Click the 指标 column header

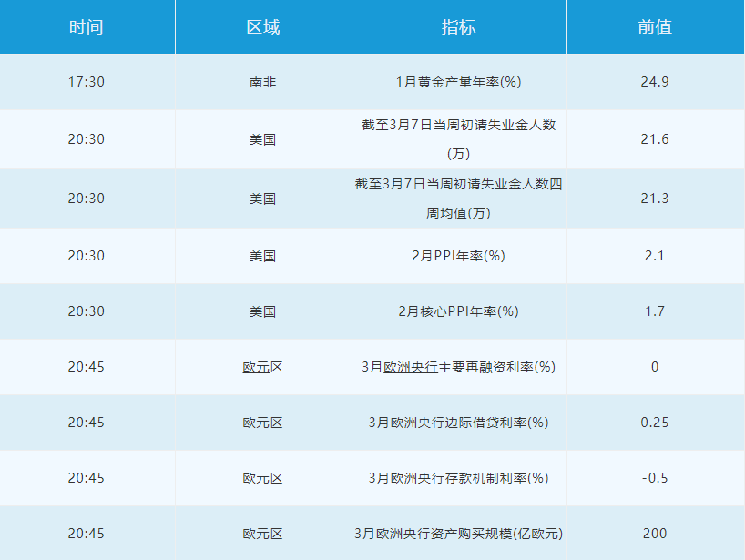[x=458, y=27]
